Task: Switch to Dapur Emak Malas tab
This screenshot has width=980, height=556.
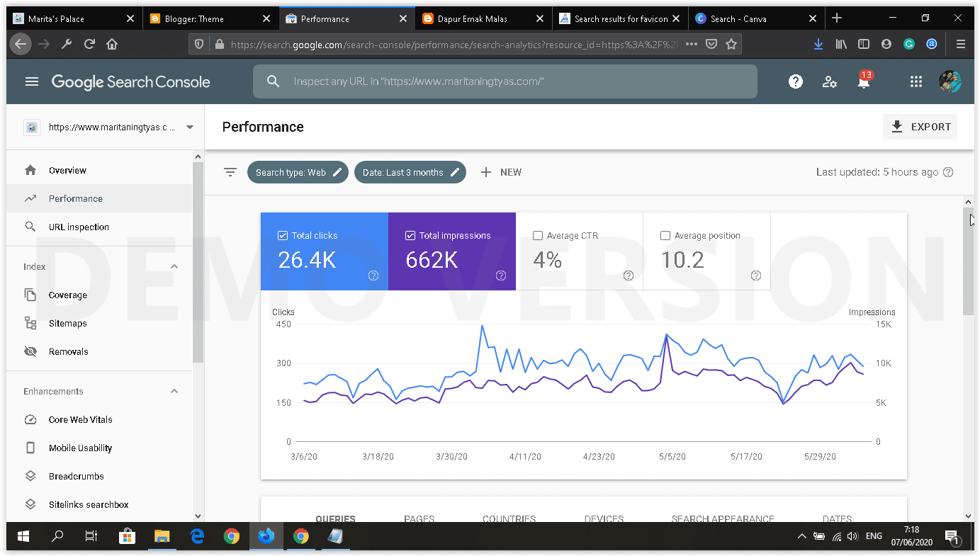Action: 483,19
